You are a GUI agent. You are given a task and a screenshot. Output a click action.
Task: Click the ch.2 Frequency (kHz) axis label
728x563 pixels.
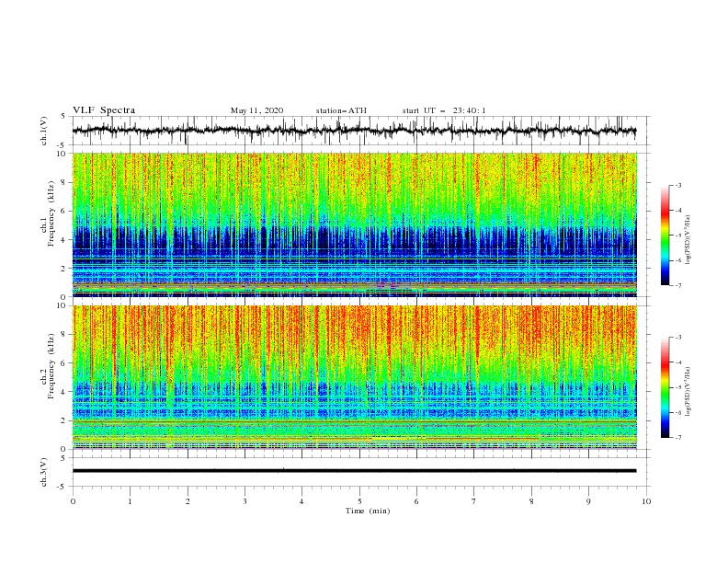(48, 366)
